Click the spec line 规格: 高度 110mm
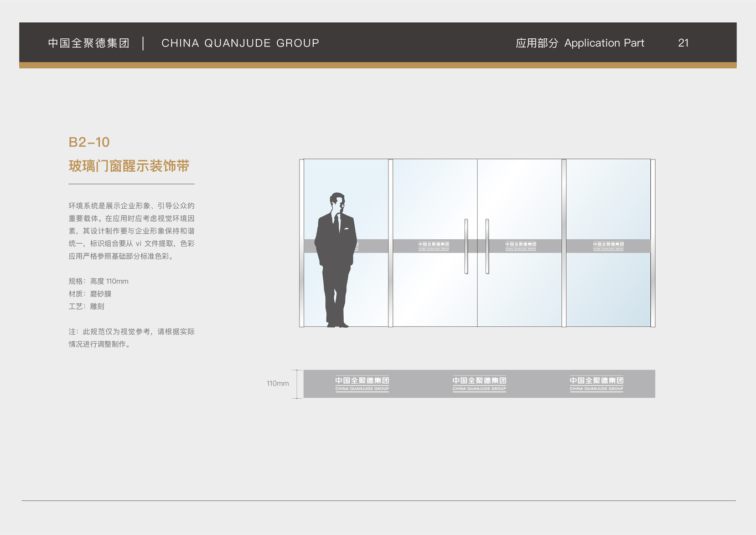 coord(99,281)
